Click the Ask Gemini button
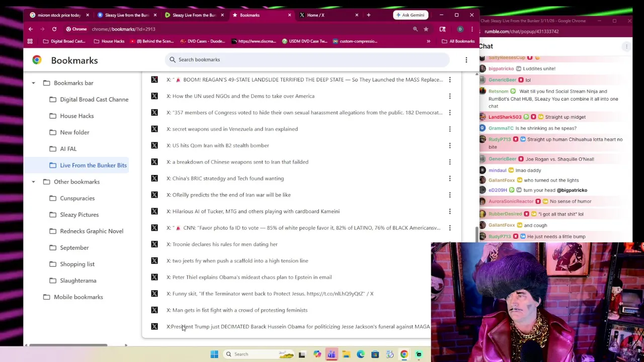The width and height of the screenshot is (644, 362). point(410,15)
